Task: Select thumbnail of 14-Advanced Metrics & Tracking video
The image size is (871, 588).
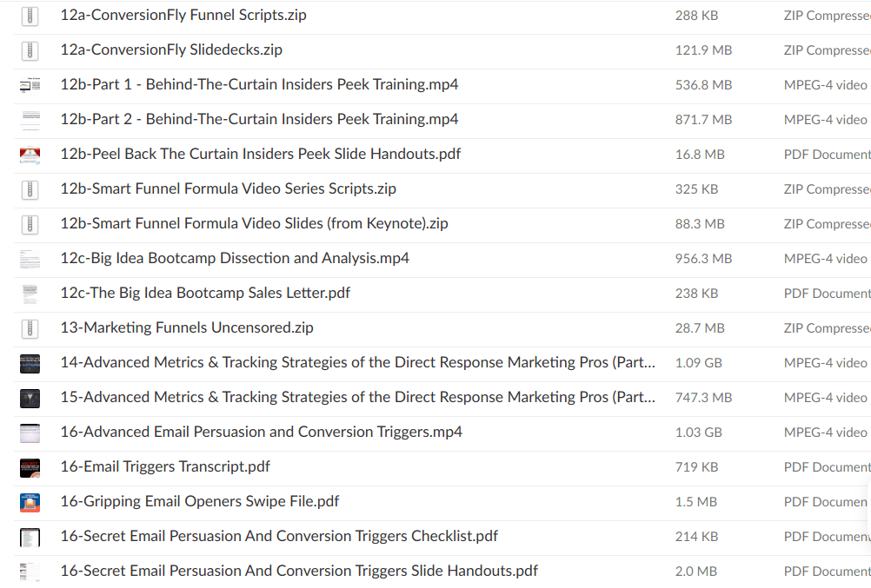Action: (30, 363)
